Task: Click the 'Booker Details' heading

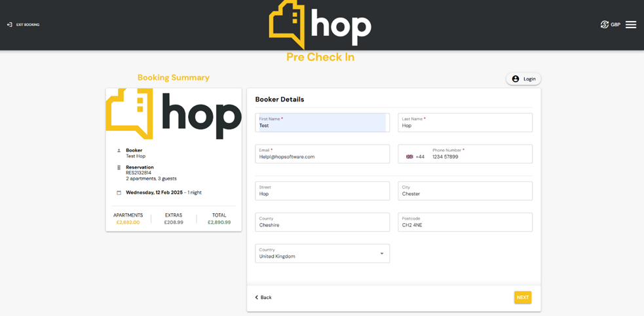Action: coord(280,99)
